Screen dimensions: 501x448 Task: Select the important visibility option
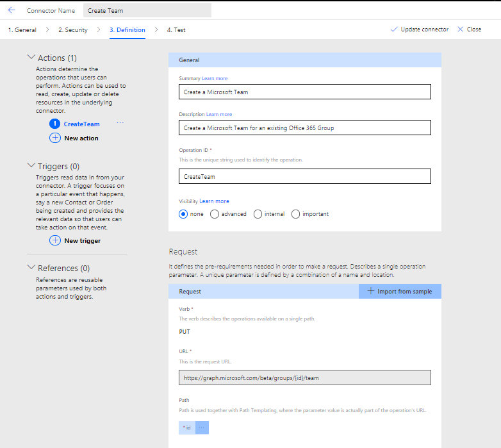pos(295,214)
